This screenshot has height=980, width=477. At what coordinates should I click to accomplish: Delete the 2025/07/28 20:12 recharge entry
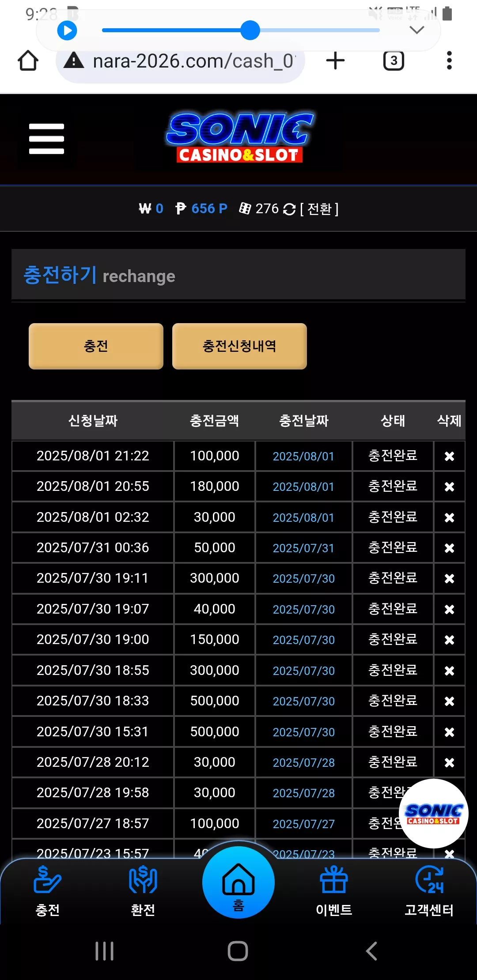(449, 762)
